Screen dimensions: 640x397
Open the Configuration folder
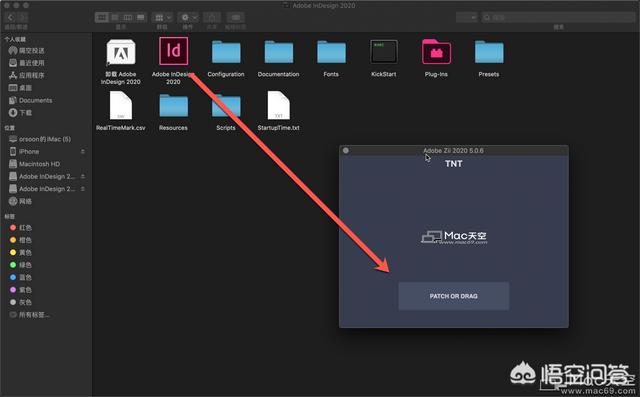[226, 52]
